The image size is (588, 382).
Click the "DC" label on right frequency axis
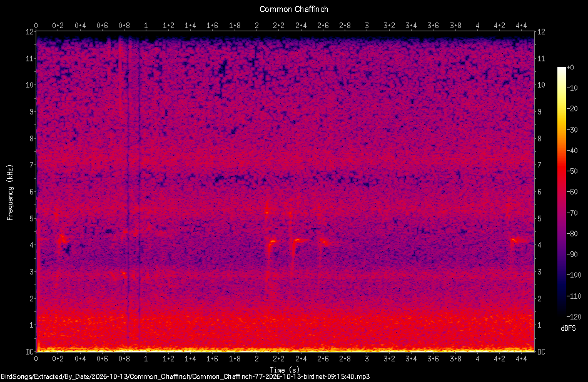pyautogui.click(x=541, y=351)
